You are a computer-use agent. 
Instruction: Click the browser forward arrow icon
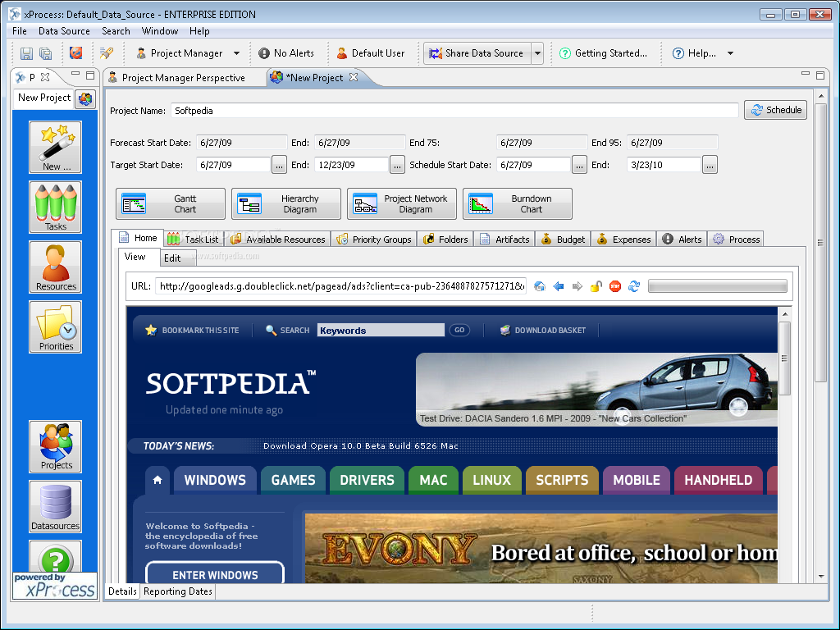577,286
